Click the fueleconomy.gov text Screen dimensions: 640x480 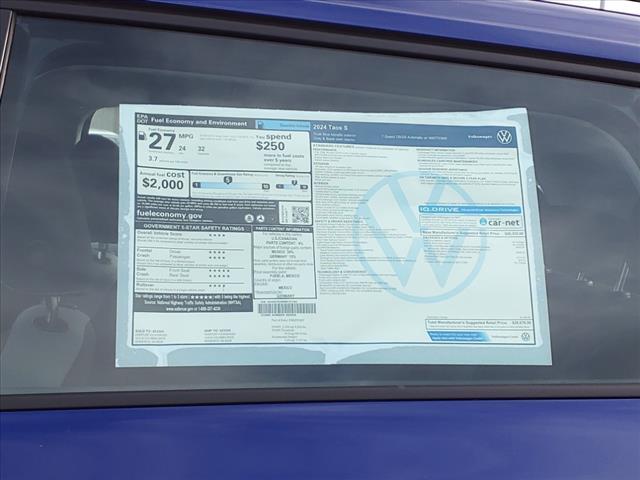point(169,214)
